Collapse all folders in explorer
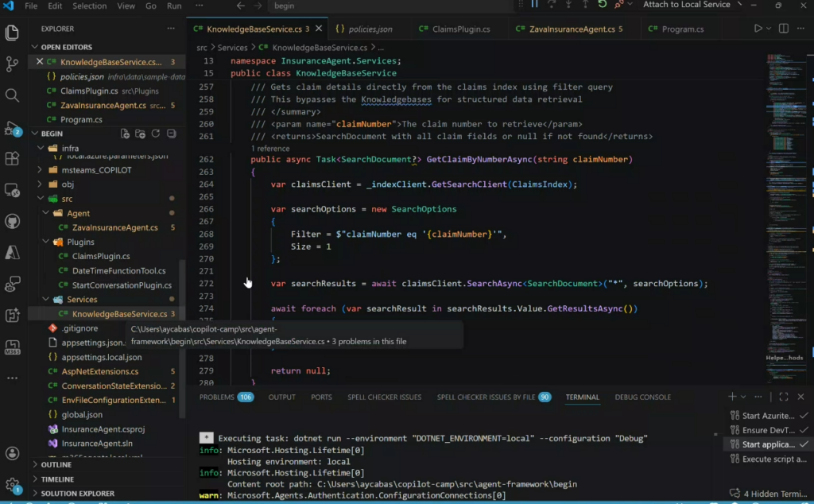The height and width of the screenshot is (504, 814). pos(171,134)
